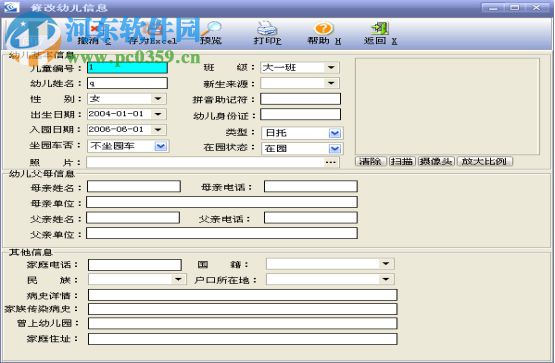Screen dimensions: 555x363
Task: Click the 幼儿姓名 text field
Action: (x=127, y=83)
